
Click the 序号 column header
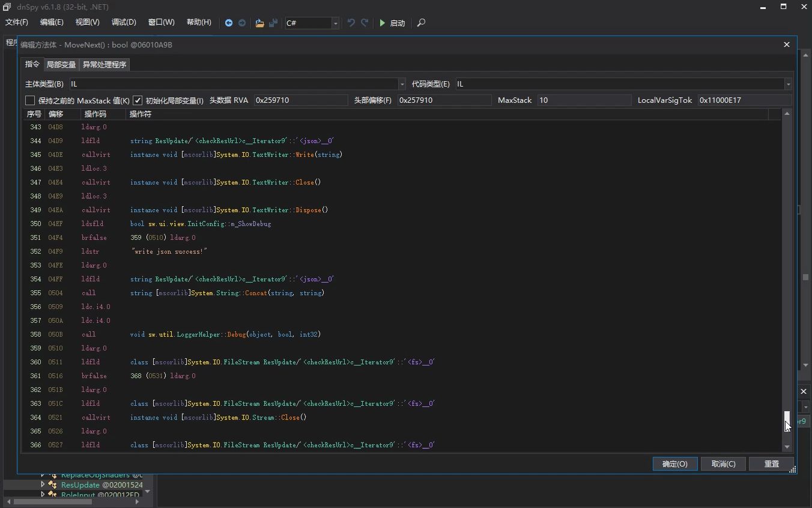pos(34,114)
